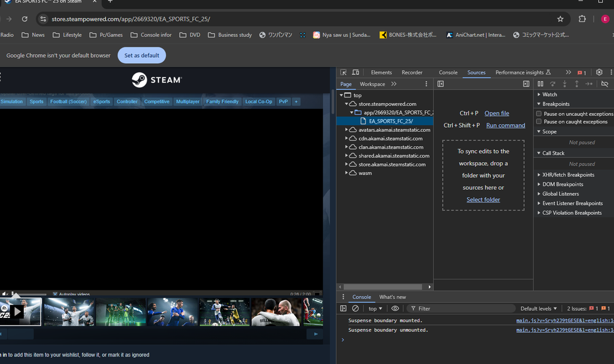Show console sidebar icon
Image resolution: width=614 pixels, height=364 pixels.
[x=344, y=309]
